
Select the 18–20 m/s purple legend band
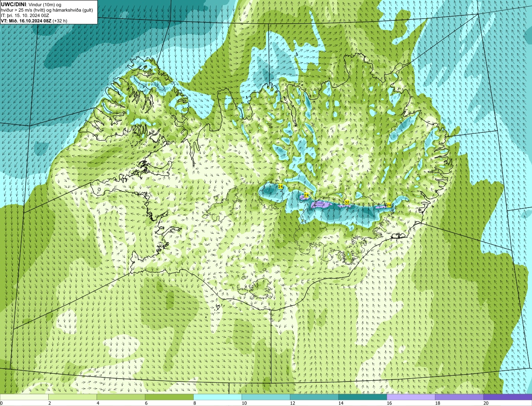(459, 397)
